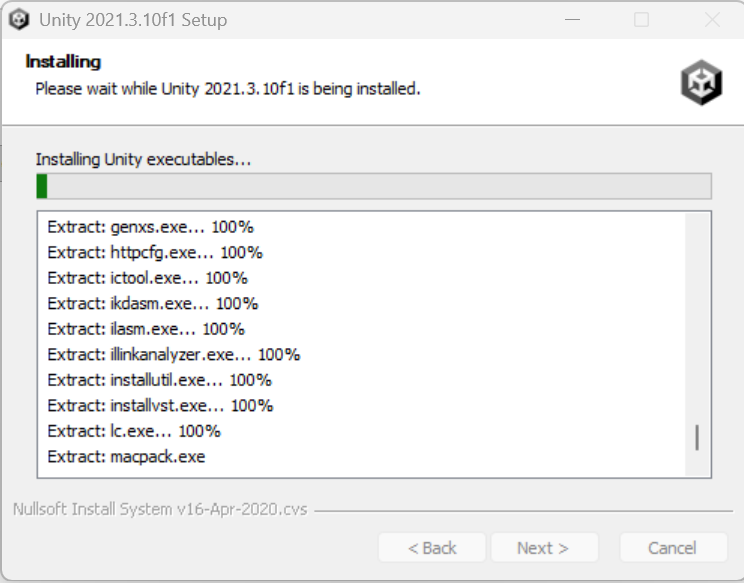Click the Next > button
This screenshot has height=583, width=744.
point(544,548)
